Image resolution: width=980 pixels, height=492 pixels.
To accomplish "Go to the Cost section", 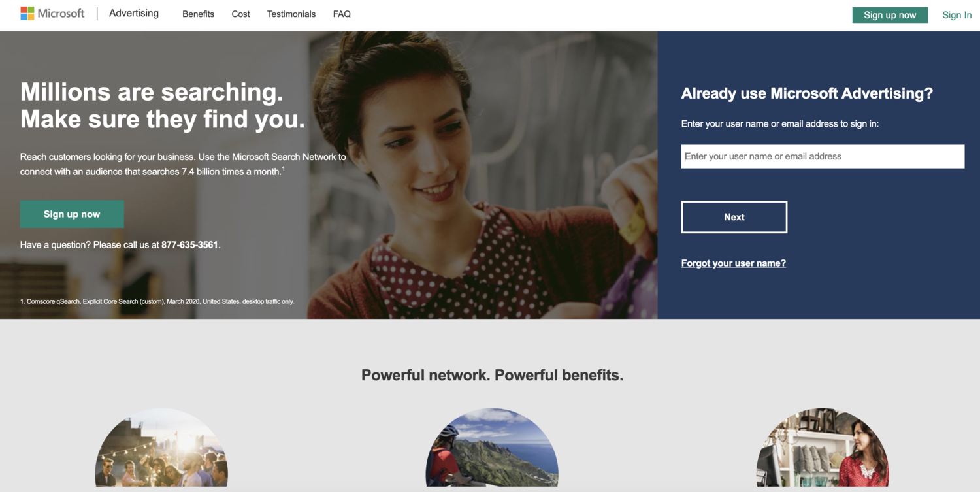I will click(x=240, y=14).
